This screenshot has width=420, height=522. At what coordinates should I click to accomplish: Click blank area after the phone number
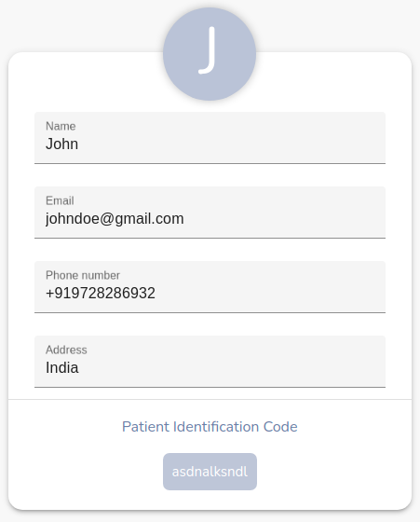(x=269, y=294)
